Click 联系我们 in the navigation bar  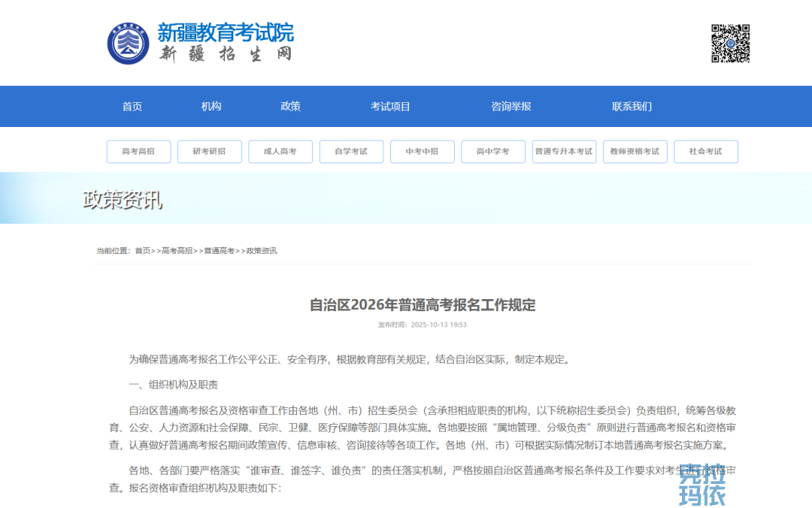[x=632, y=107]
